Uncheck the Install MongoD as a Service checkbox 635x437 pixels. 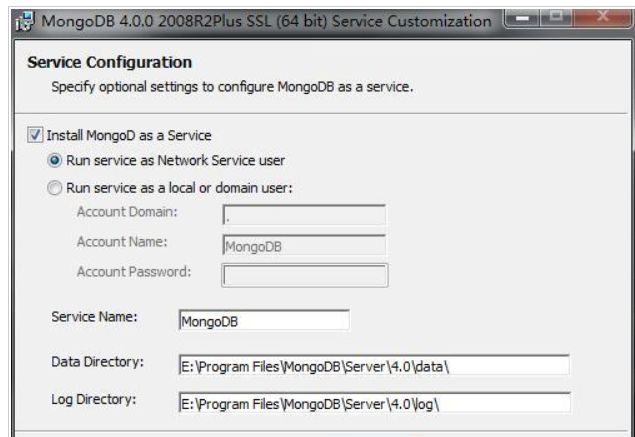coord(35,135)
